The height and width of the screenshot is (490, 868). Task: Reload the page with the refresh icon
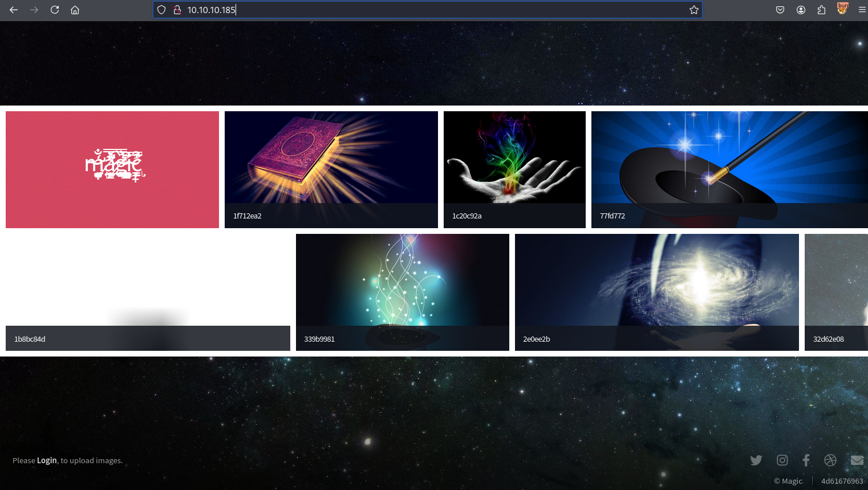(x=55, y=10)
